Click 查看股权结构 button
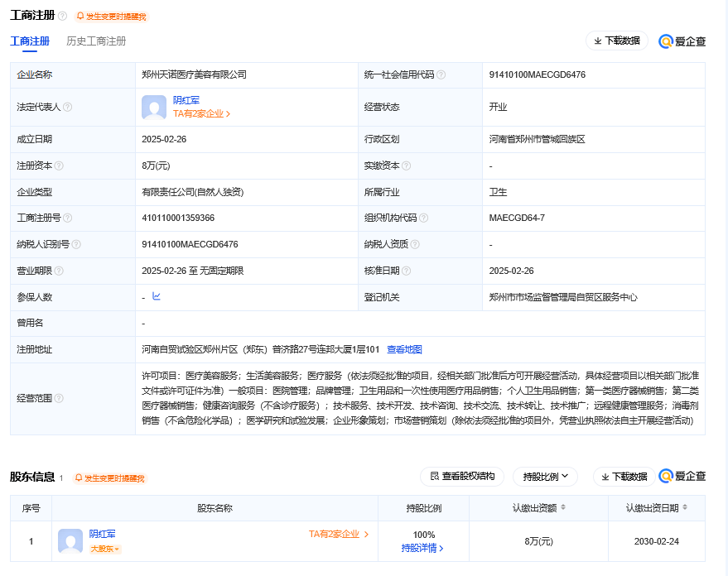Image resolution: width=728 pixels, height=576 pixels. [462, 477]
